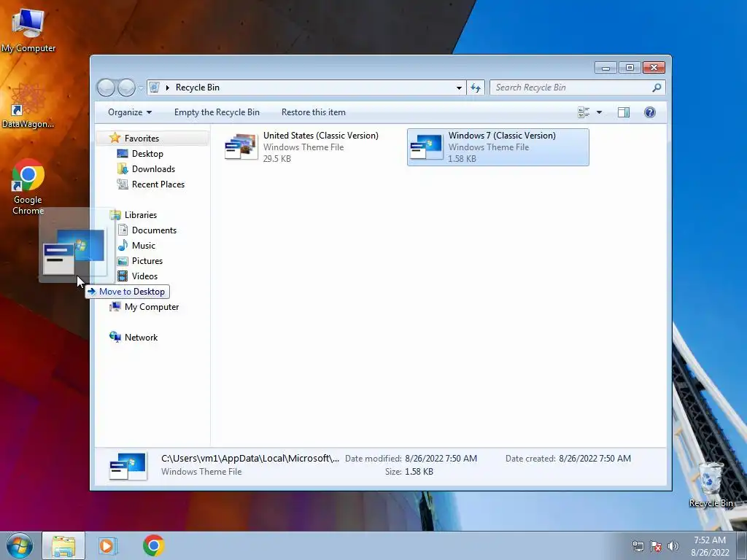
Task: Click Date modified value 8/26/2022 7:50 AM
Action: [x=441, y=459]
